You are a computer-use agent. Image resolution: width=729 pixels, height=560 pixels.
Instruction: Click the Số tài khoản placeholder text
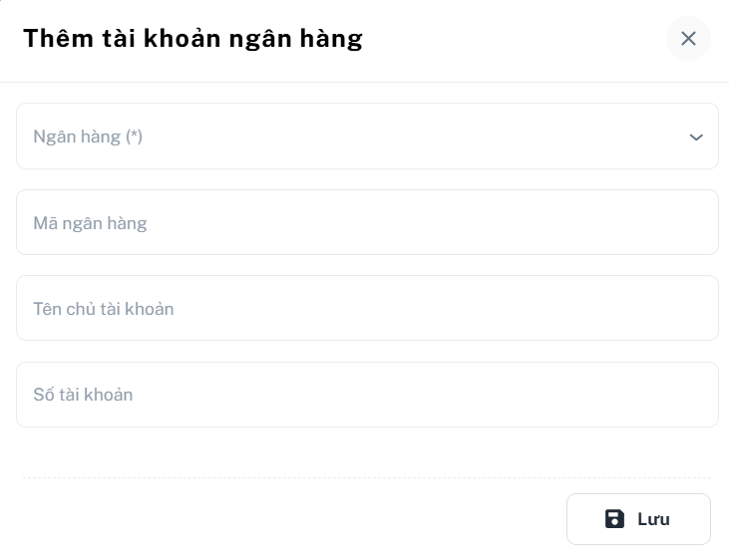83,395
